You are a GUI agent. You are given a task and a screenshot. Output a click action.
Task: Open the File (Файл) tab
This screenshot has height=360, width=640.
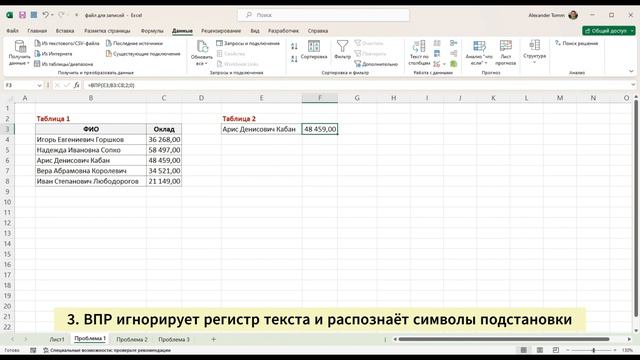point(13,31)
